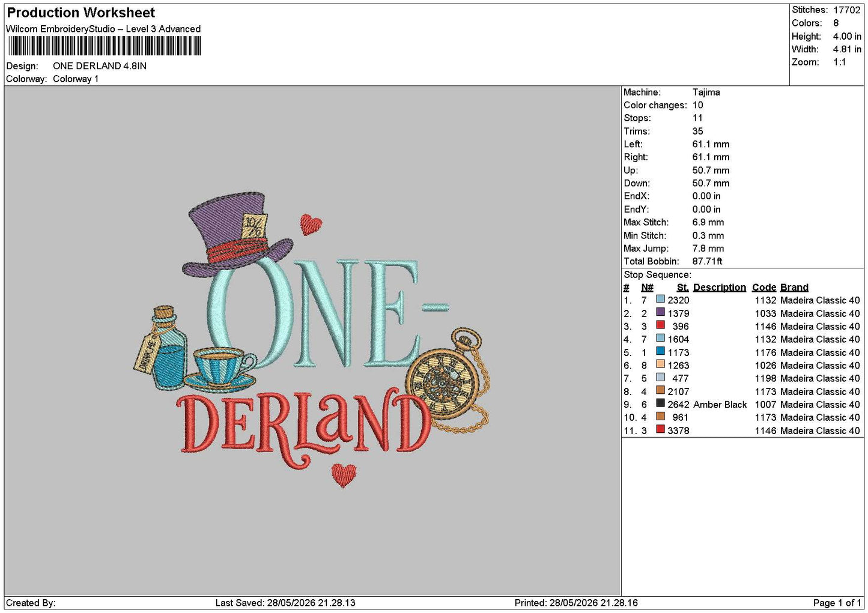Click thread code 1026 in stop 6
868x613 pixels.
click(765, 366)
